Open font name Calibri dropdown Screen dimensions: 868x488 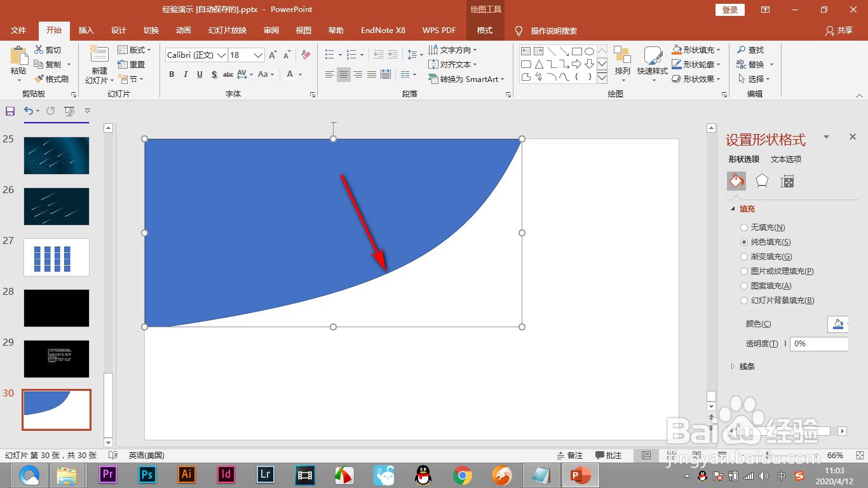222,55
